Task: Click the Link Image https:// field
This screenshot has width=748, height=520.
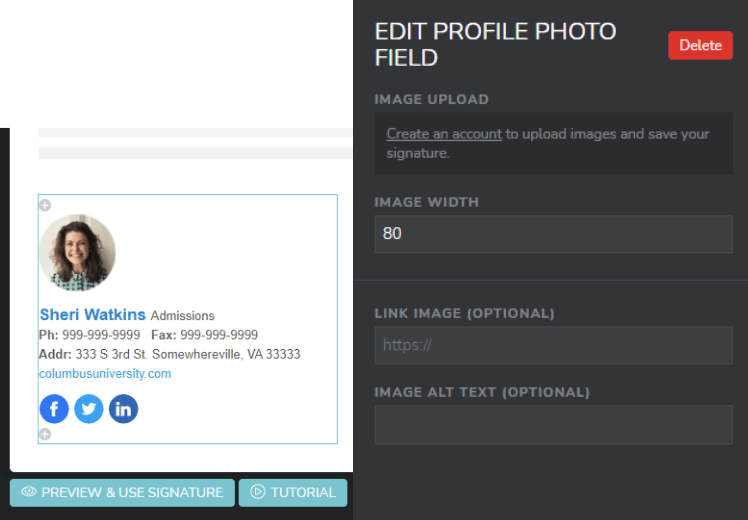Action: 553,346
